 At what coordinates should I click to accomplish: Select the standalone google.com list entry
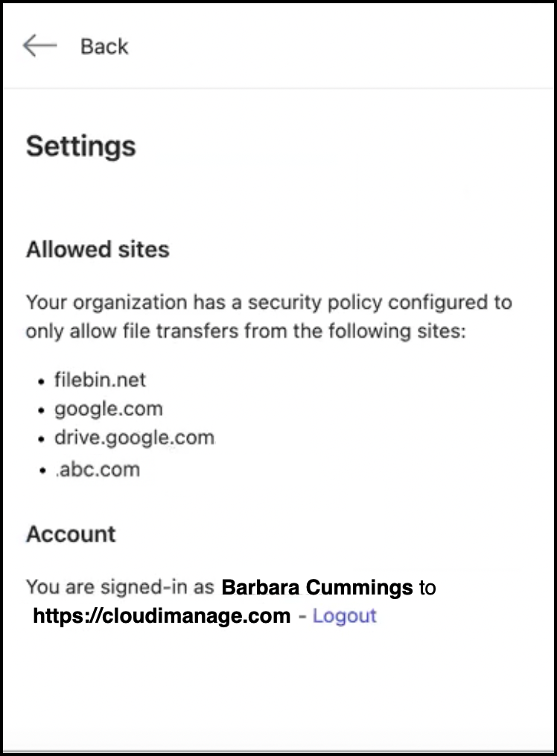coord(108,409)
